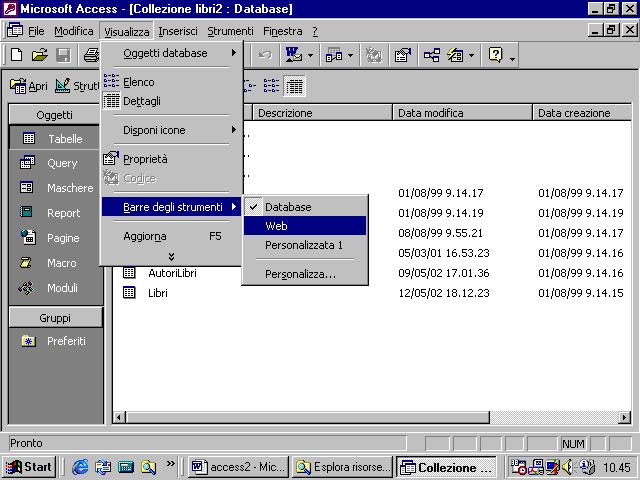Click the Oggetti bar header
This screenshot has height=480, width=640.
pos(55,115)
